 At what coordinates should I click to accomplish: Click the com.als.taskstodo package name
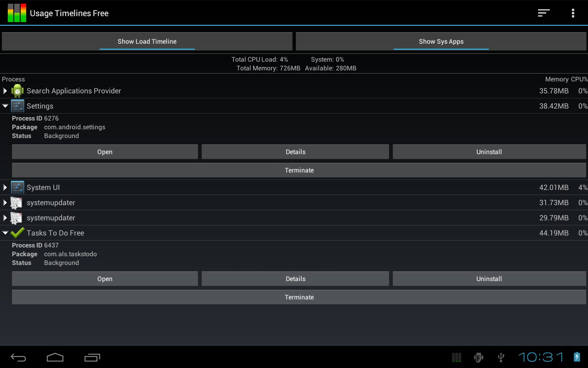coord(70,254)
